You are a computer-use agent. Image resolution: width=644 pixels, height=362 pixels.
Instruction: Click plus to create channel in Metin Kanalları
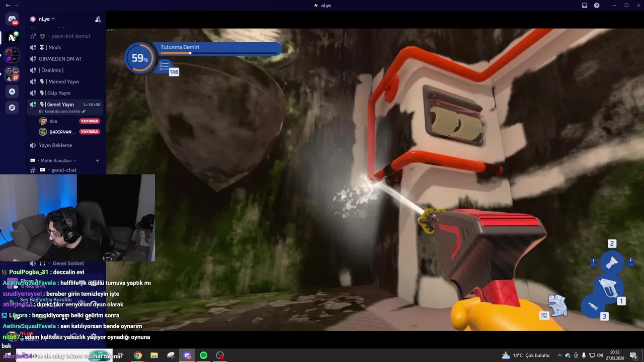point(98,160)
